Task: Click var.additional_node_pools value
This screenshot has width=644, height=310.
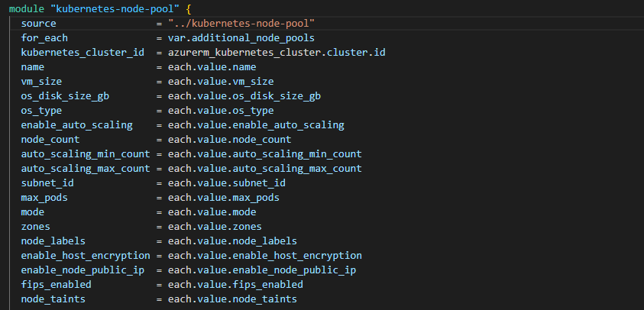Action: [x=241, y=38]
